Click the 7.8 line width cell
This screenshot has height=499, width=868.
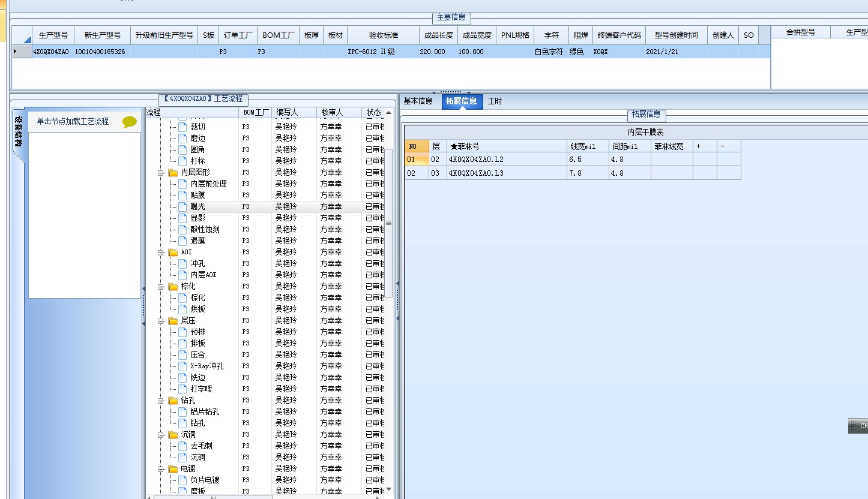tap(588, 173)
